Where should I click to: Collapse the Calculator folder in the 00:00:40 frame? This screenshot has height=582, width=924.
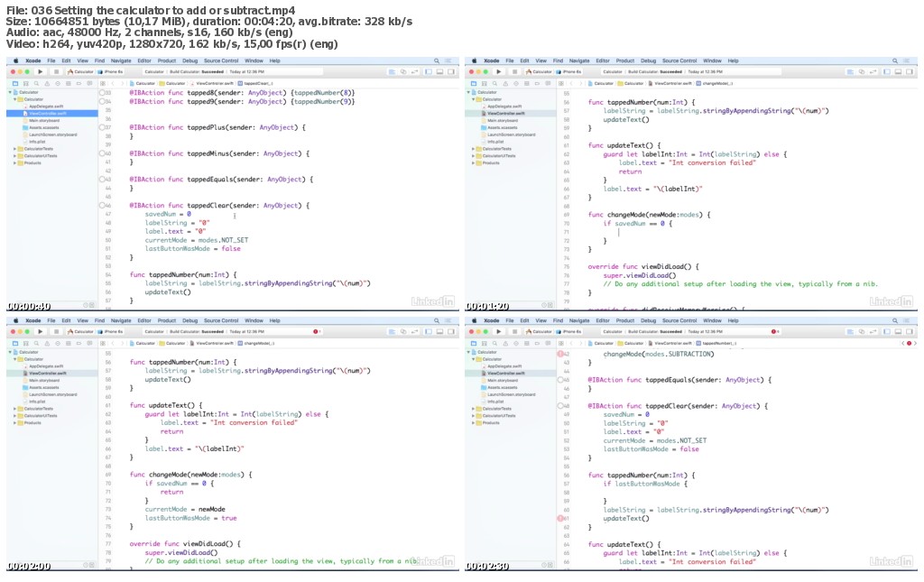(x=14, y=99)
